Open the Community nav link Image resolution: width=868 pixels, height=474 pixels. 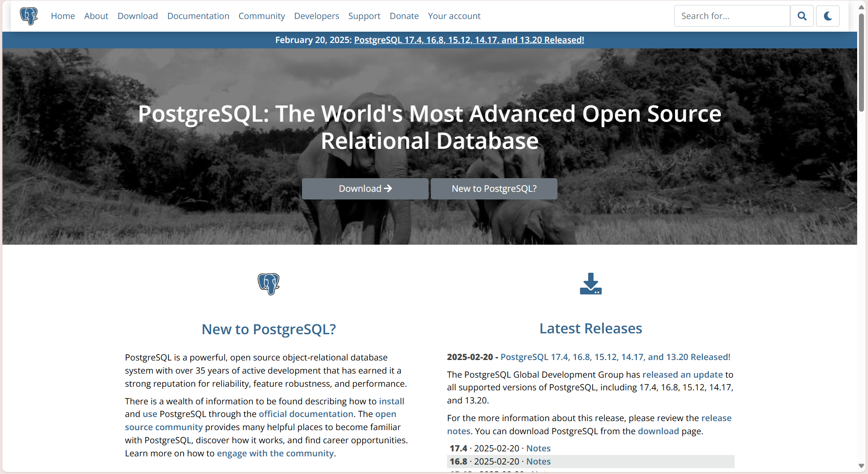click(x=262, y=16)
